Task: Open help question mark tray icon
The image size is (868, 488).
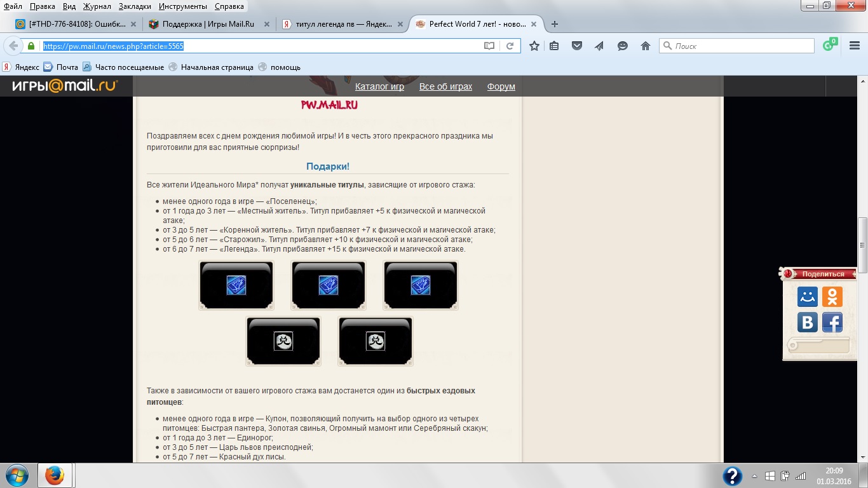Action: pos(733,476)
